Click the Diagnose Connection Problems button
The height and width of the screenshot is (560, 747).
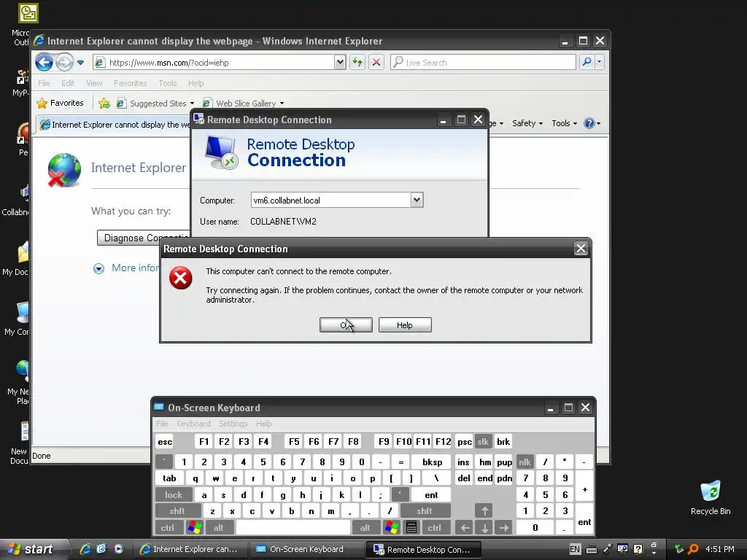(x=144, y=238)
